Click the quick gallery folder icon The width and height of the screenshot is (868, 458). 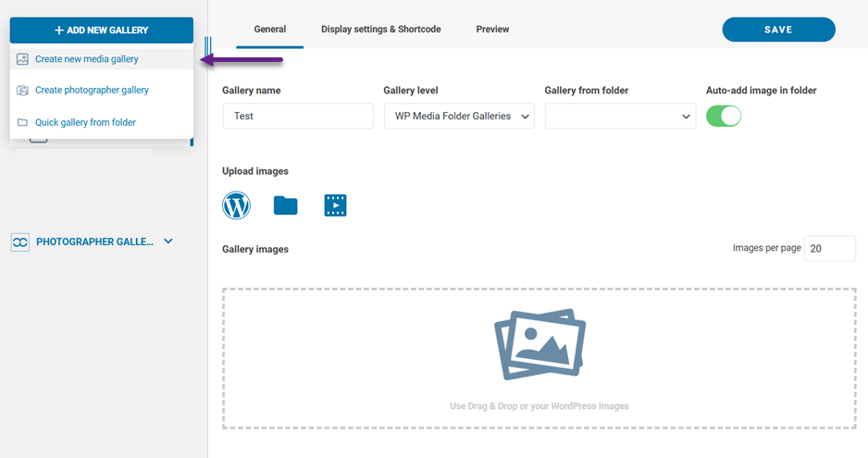22,122
